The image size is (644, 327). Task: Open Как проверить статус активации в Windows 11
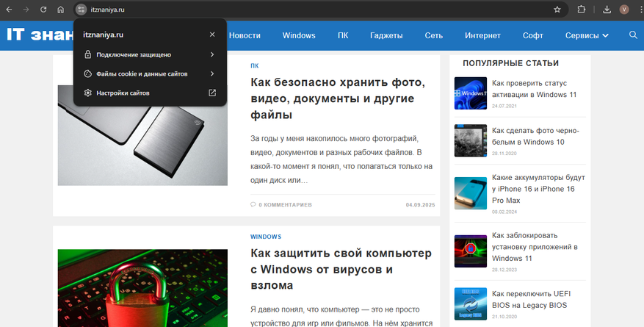point(535,89)
